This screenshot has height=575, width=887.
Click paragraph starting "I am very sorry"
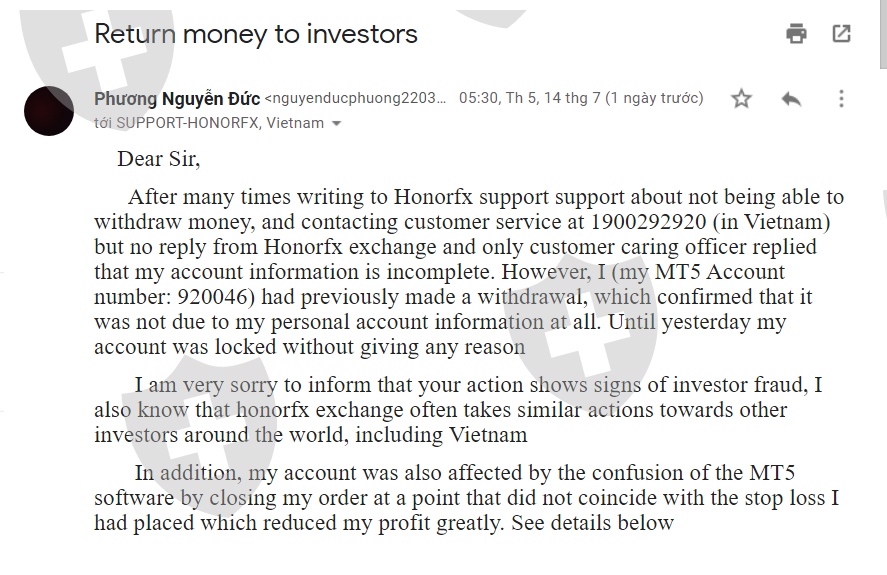458,410
